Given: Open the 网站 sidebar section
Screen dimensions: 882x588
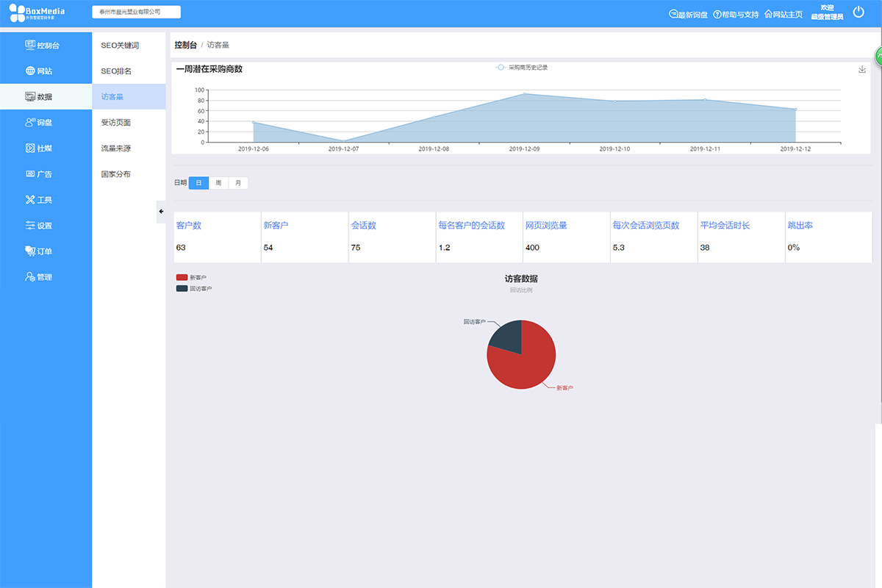Looking at the screenshot, I should [46, 71].
